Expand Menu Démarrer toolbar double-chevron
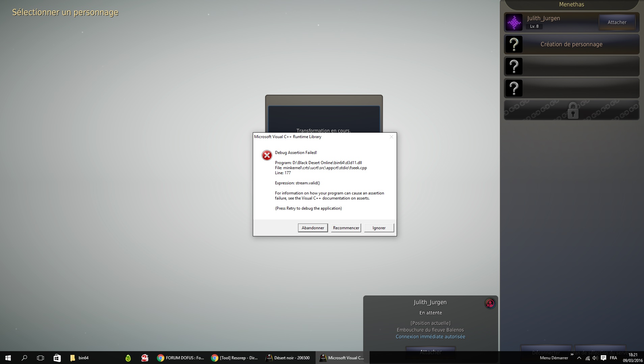 [x=572, y=355]
